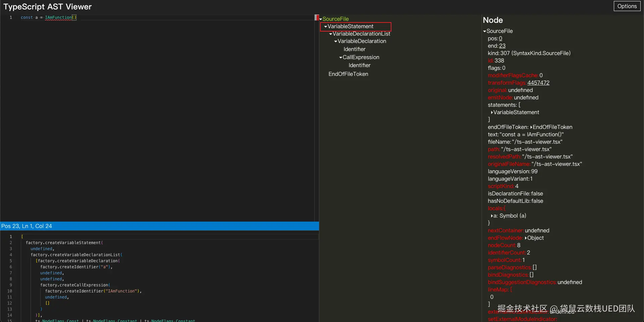The width and height of the screenshot is (644, 322).
Task: Click the modifierFlagsCache property
Action: click(x=515, y=76)
